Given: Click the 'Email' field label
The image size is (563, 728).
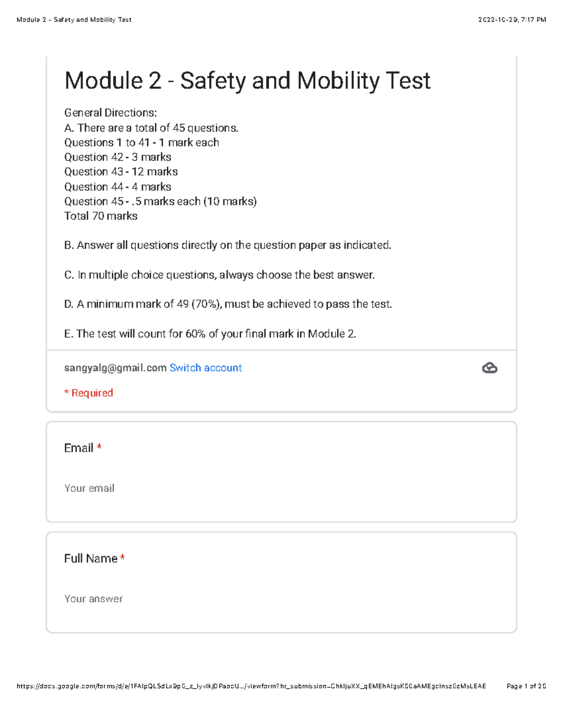Looking at the screenshot, I should tap(79, 448).
